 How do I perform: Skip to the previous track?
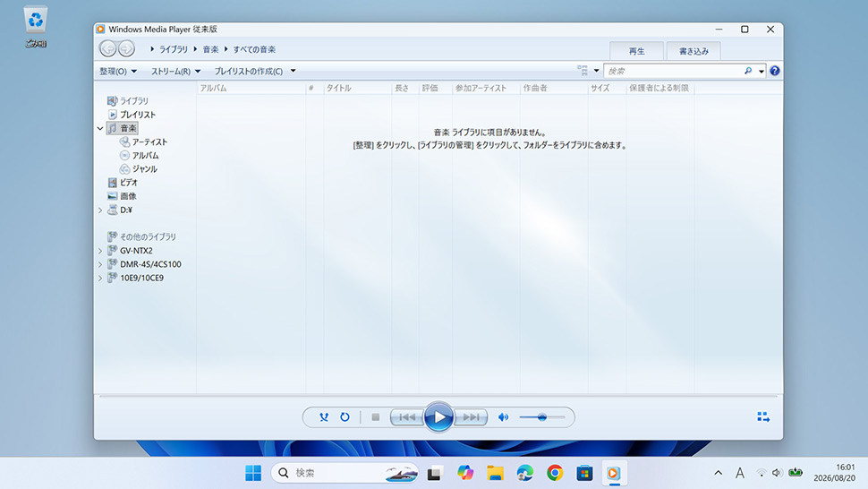point(407,417)
